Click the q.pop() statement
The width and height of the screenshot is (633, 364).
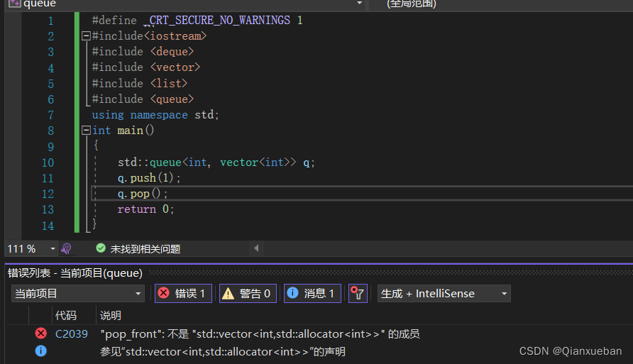tap(143, 194)
